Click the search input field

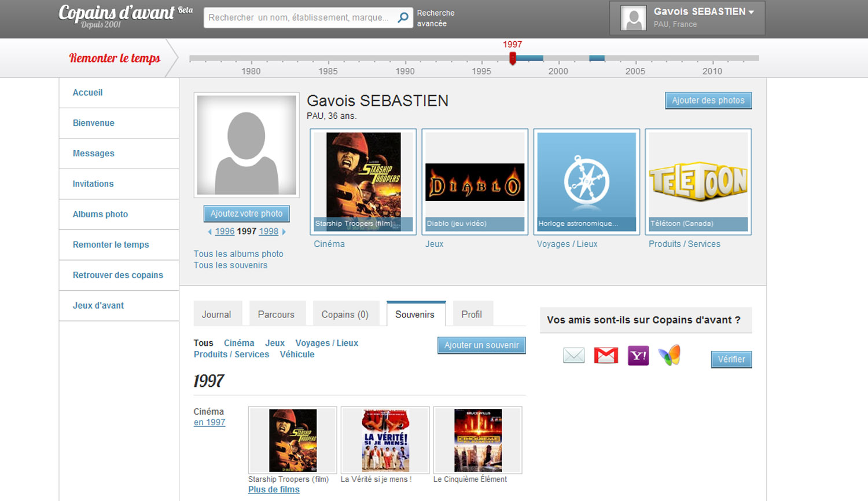299,18
